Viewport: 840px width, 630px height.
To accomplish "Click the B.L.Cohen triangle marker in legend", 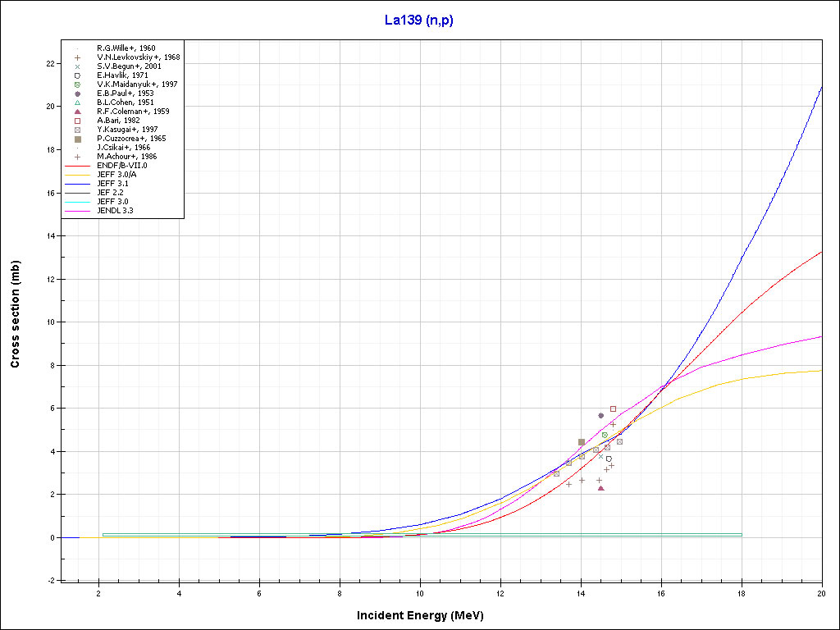I will (x=77, y=103).
